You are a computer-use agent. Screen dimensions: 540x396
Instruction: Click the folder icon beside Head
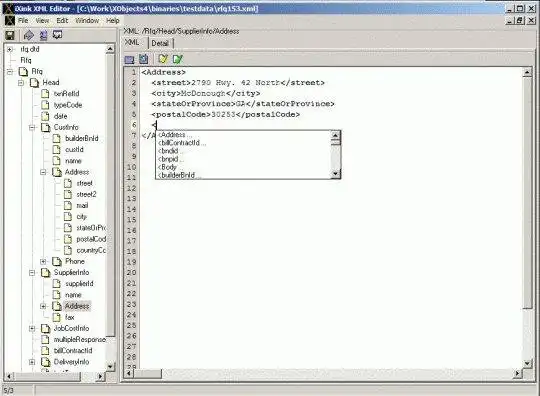pos(34,82)
